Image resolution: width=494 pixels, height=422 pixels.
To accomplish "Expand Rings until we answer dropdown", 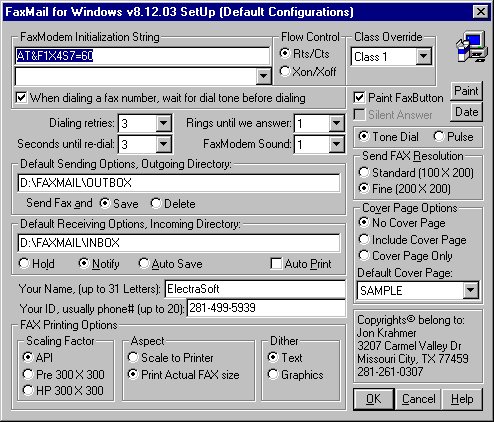I will click(x=336, y=124).
